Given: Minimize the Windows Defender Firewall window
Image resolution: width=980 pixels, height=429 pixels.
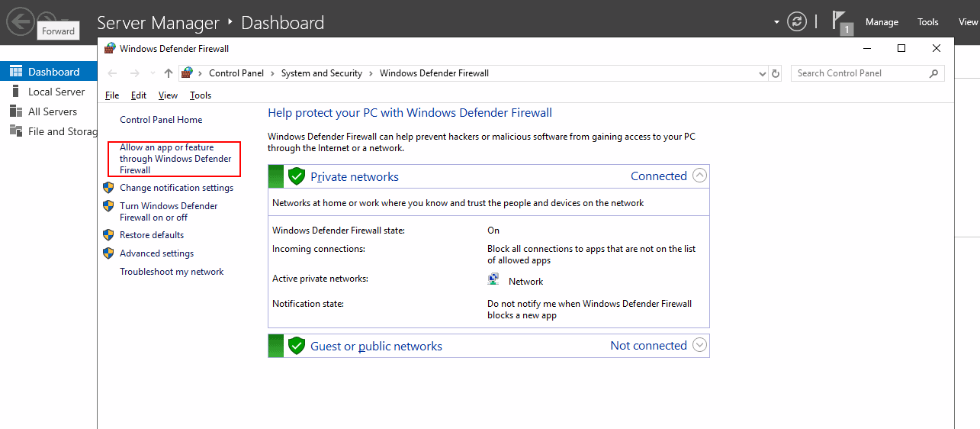Looking at the screenshot, I should [866, 48].
